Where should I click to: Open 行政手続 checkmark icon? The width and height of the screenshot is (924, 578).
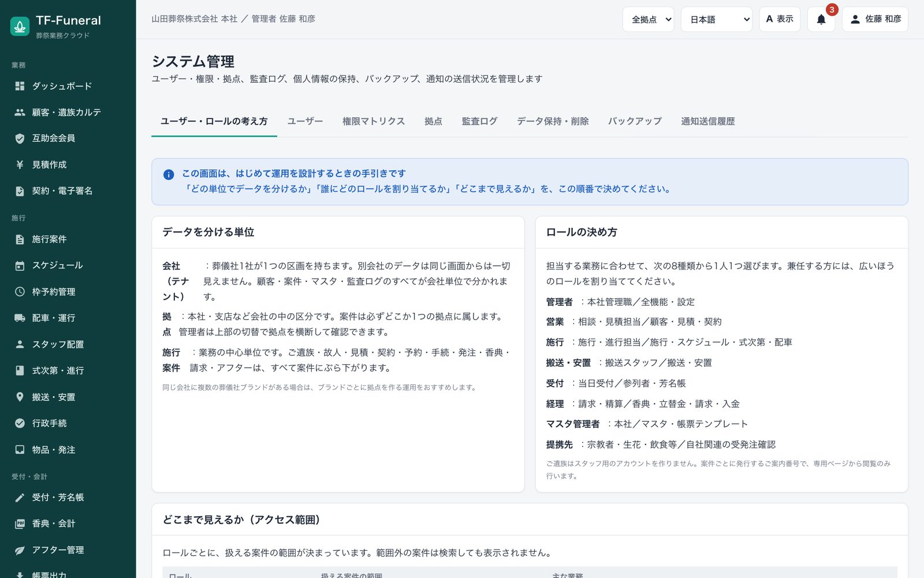pos(20,423)
